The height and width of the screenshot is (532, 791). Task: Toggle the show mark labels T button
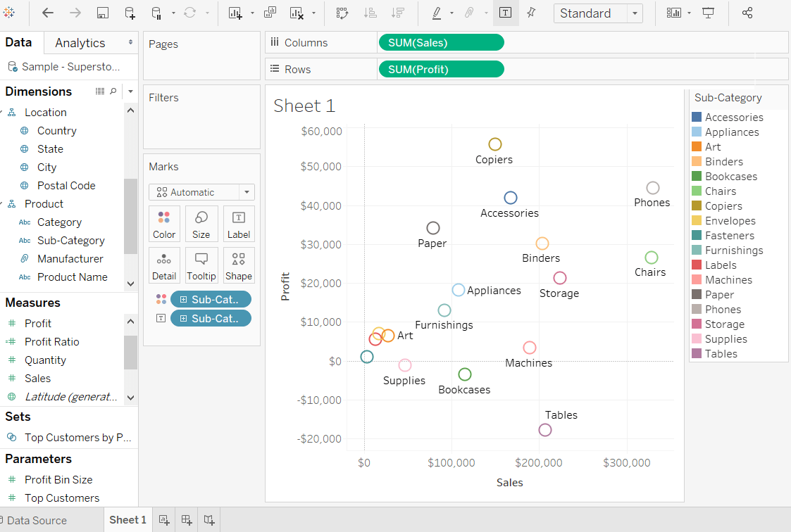(x=505, y=13)
